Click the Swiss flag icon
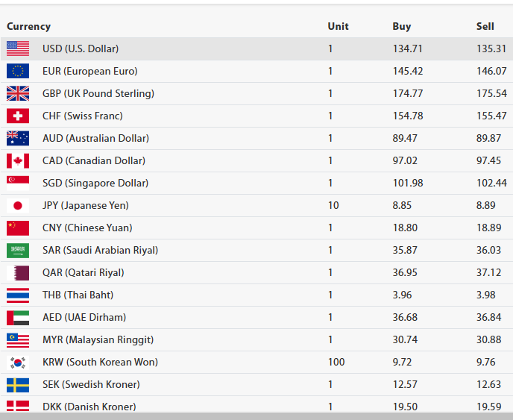Image resolution: width=513 pixels, height=420 pixels. coord(18,116)
